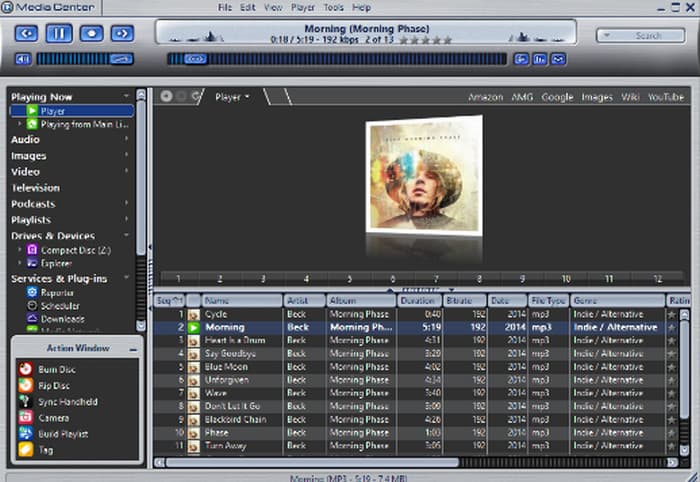Click the rating star on Wave row
Viewport: 700px width, 482px height.
click(671, 394)
